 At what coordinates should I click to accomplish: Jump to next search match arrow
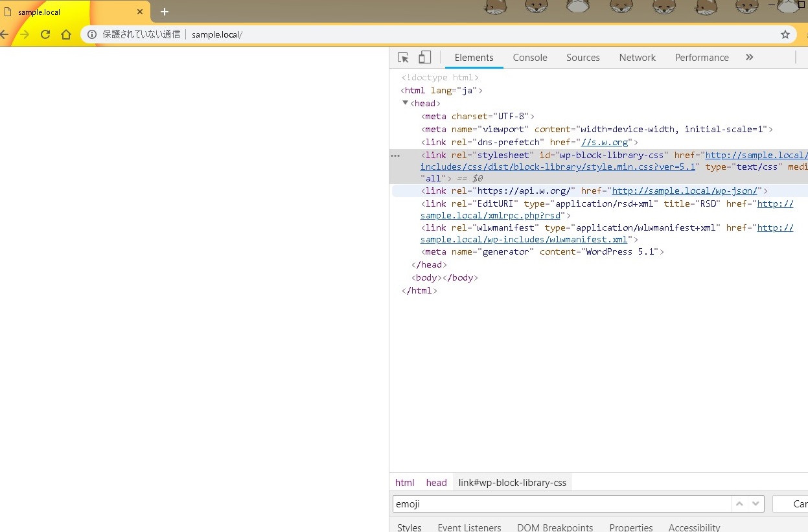[756, 503]
